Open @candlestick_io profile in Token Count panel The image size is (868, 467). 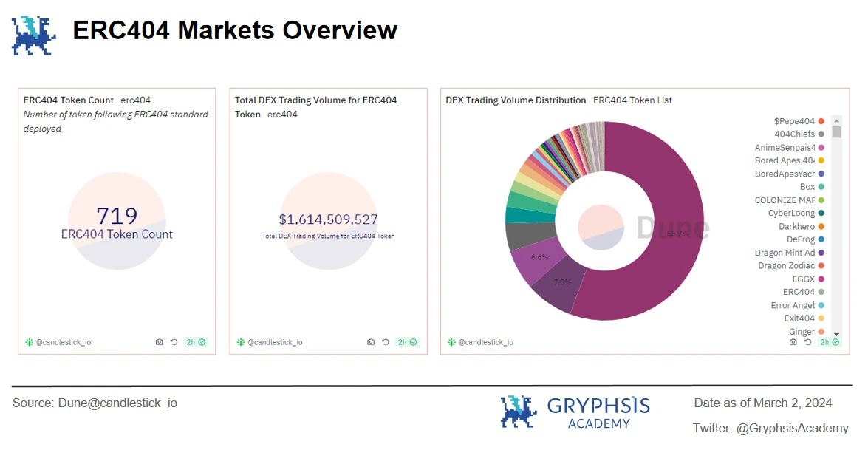63,342
